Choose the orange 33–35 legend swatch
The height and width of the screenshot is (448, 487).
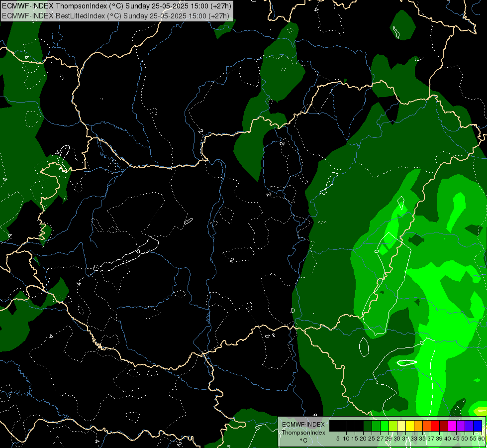click(418, 426)
